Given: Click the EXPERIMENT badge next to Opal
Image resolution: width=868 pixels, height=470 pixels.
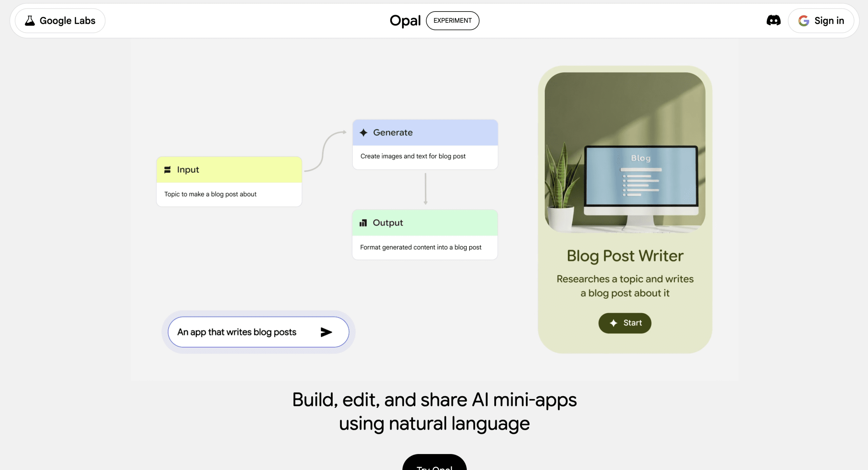Looking at the screenshot, I should [x=453, y=20].
